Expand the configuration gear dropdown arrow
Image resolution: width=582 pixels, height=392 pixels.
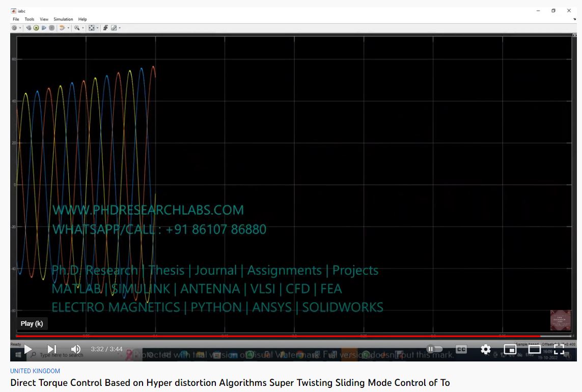point(20,28)
